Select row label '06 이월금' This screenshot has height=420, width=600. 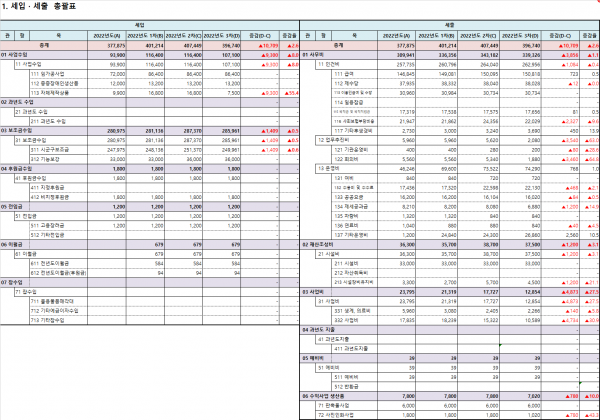click(11, 244)
